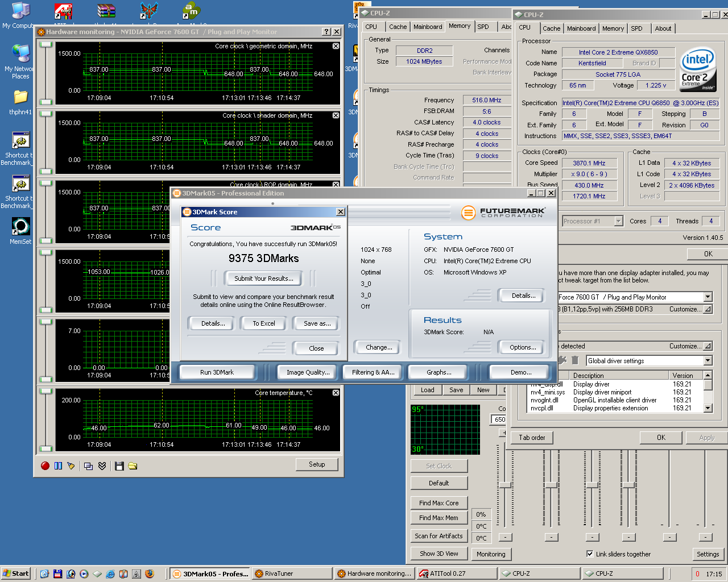The height and width of the screenshot is (582, 728).
Task: Click Internet Explorer icon in quick launch
Action: pos(110,573)
